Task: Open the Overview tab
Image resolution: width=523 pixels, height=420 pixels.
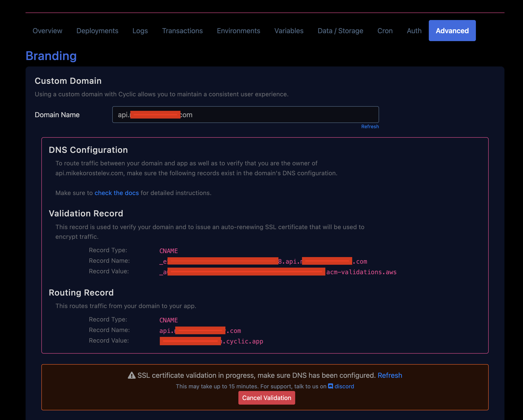Action: tap(47, 31)
